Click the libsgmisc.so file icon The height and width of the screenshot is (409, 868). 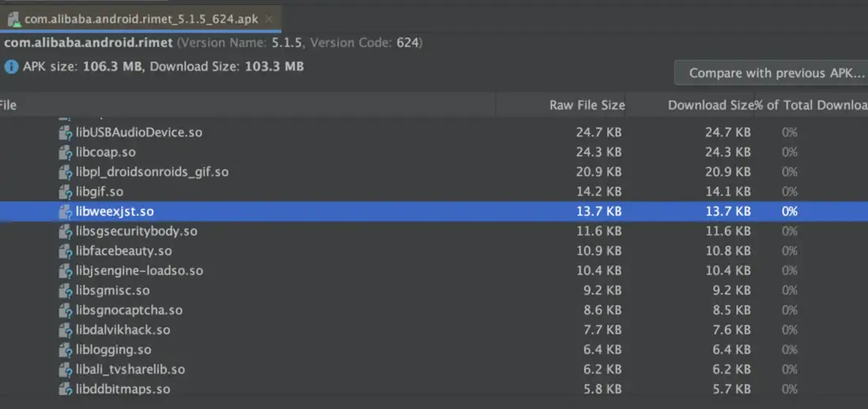click(66, 291)
